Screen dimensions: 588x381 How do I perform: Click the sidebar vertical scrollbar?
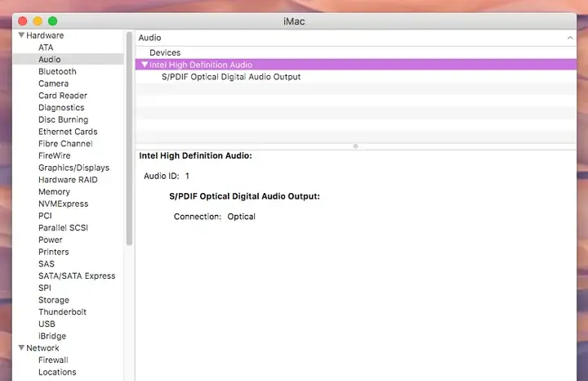click(x=129, y=139)
